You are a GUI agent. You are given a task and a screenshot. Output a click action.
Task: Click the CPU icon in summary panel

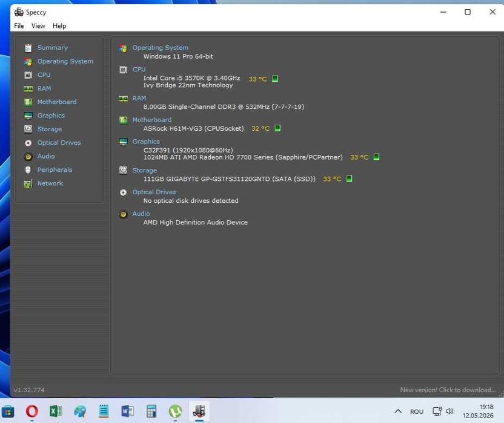click(x=123, y=70)
